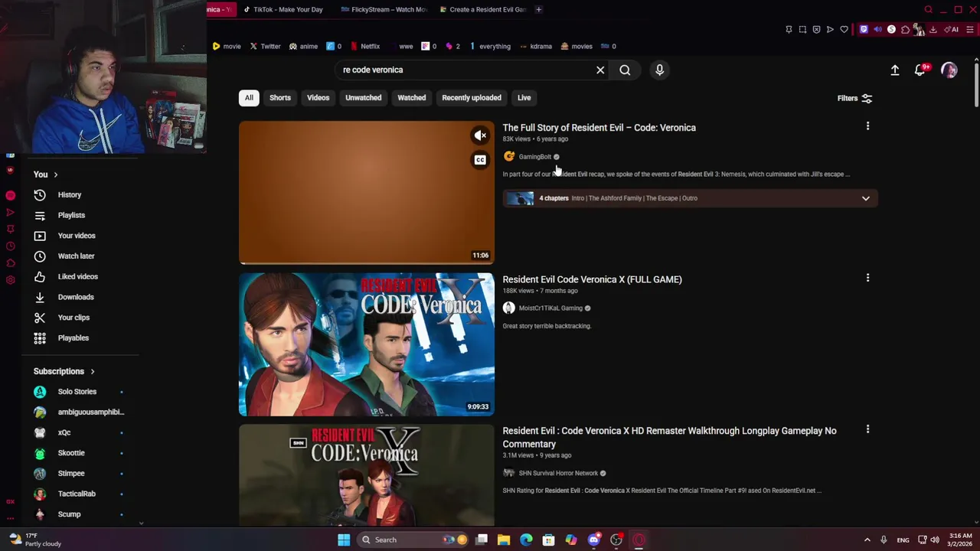Screen dimensions: 980x551
Task: Open more options for Code Veronica X FULL GAME
Action: (867, 278)
